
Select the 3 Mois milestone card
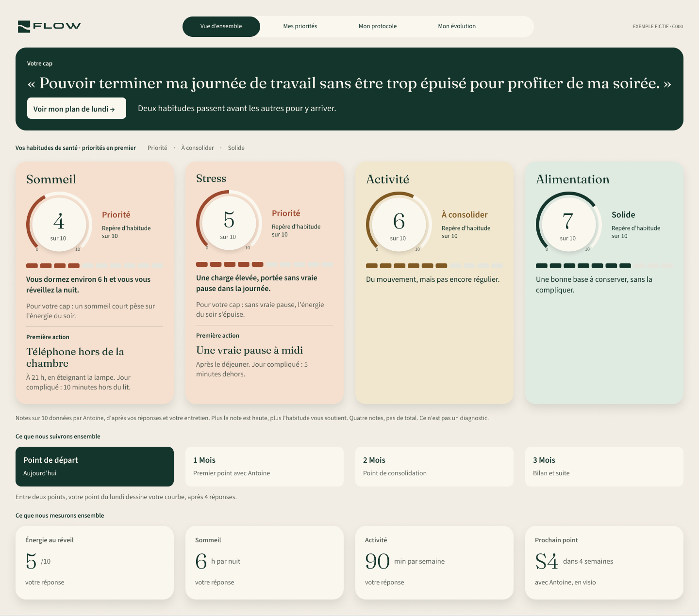[604, 467]
